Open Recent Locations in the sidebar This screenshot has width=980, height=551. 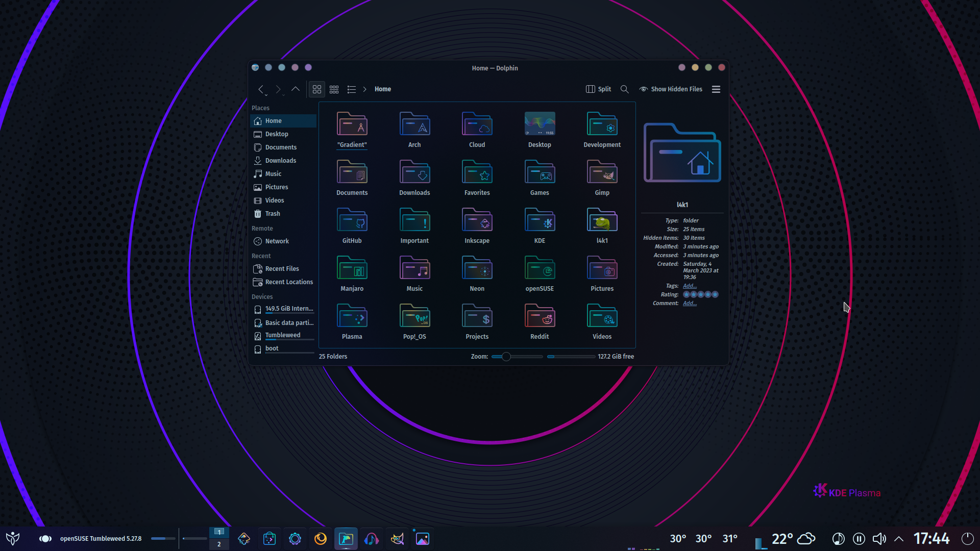283,282
